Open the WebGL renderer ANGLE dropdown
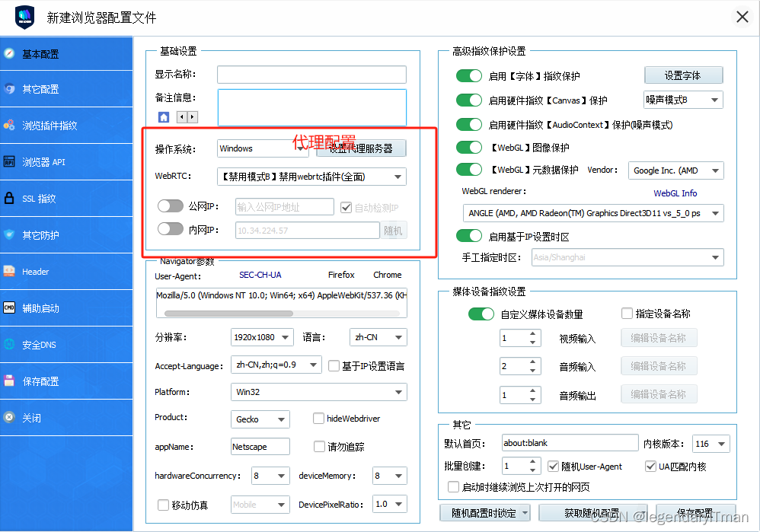 tap(593, 213)
